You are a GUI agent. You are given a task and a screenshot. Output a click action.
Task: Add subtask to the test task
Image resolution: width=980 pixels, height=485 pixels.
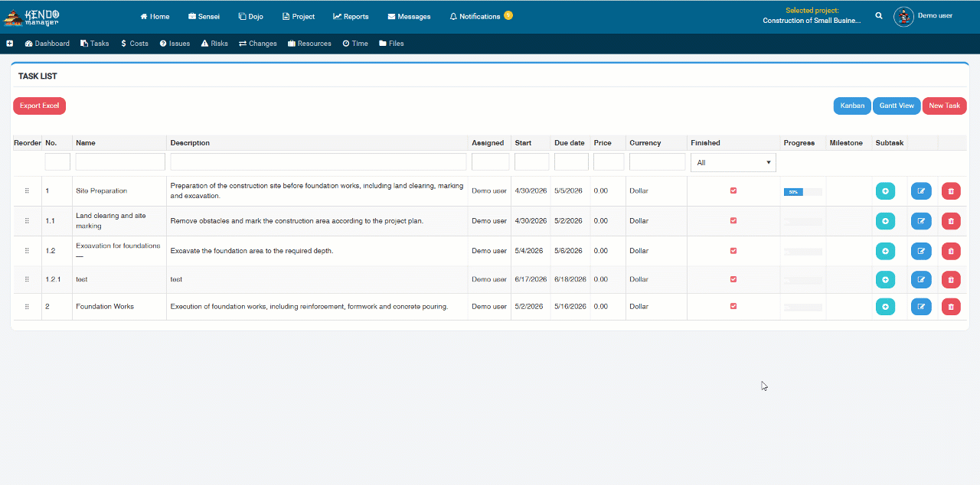pyautogui.click(x=886, y=280)
